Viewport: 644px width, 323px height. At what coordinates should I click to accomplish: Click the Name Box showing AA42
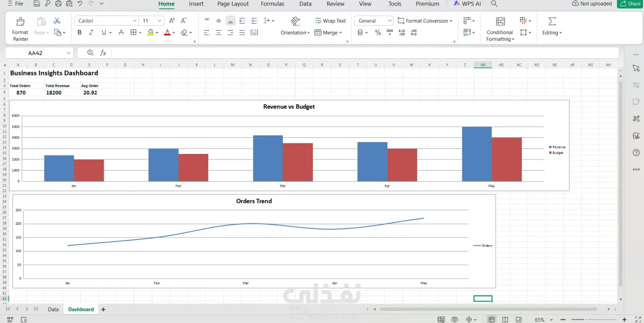pos(36,53)
